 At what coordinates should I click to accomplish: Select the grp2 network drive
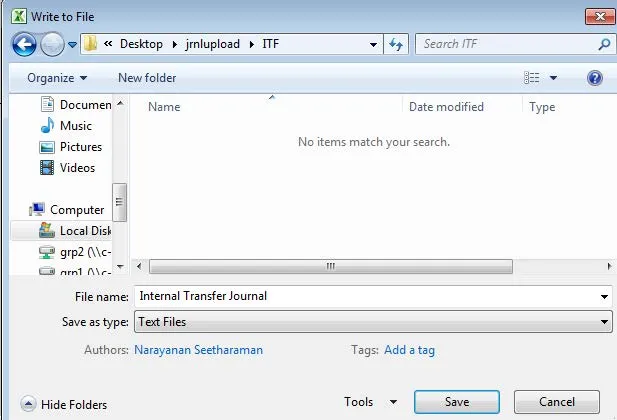(x=75, y=252)
